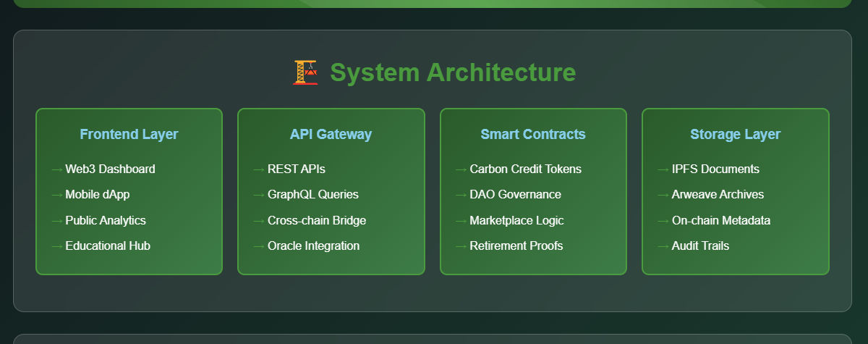Click the Storage Layer card title
This screenshot has height=344, width=868.
tap(735, 134)
